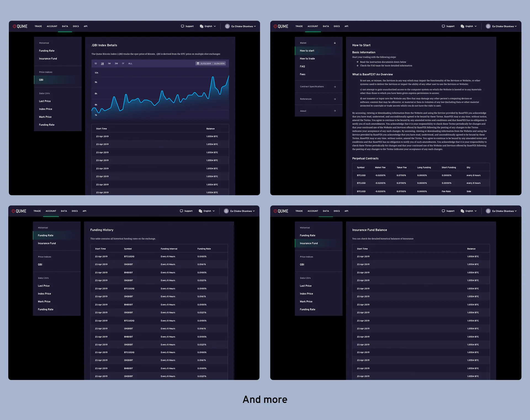Select the 1M chart range
Image resolution: width=530 pixels, height=420 pixels.
tap(109, 64)
